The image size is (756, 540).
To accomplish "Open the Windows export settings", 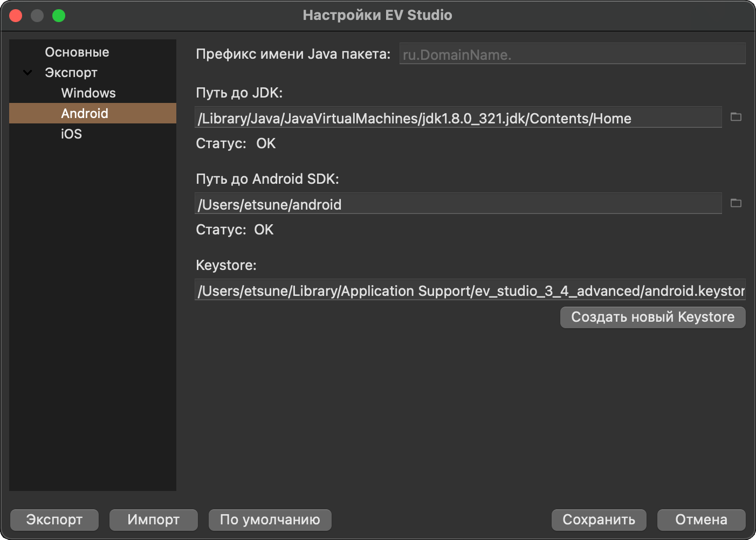I will coord(88,93).
